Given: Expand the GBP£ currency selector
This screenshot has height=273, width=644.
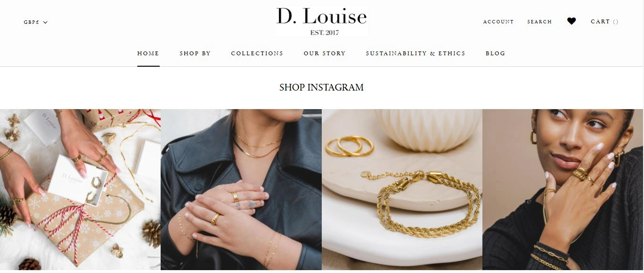Looking at the screenshot, I should coord(36,22).
